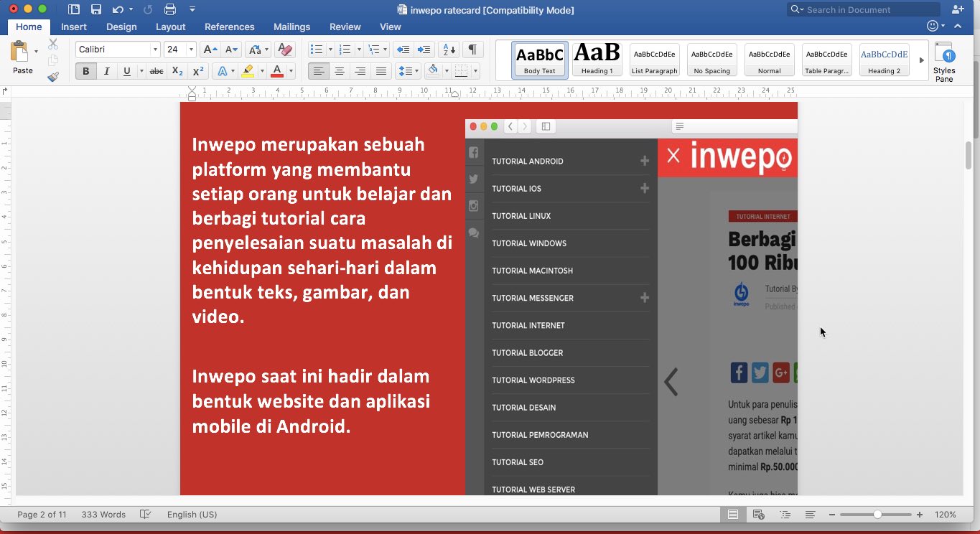Apply subscript formatting

(177, 71)
